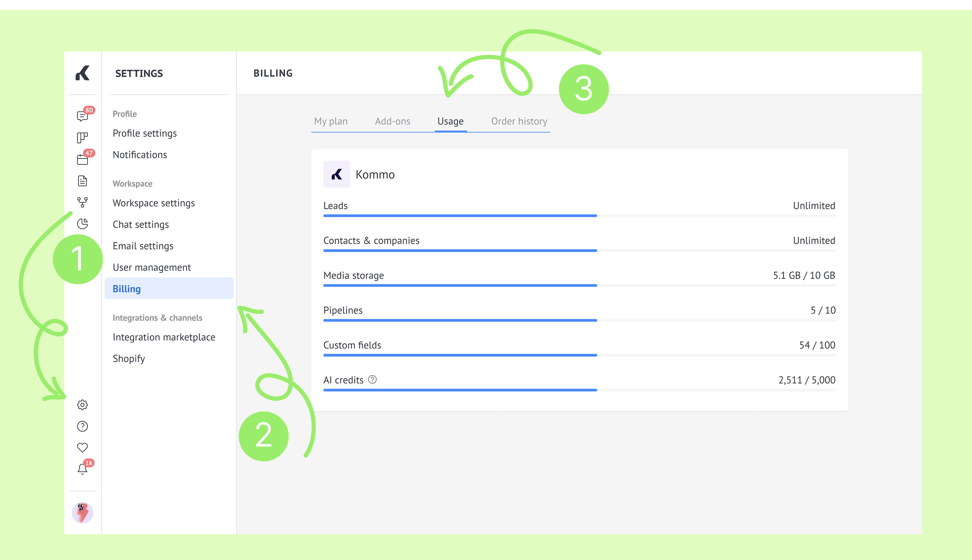
Task: Click the BILLING page heading
Action: click(x=273, y=73)
